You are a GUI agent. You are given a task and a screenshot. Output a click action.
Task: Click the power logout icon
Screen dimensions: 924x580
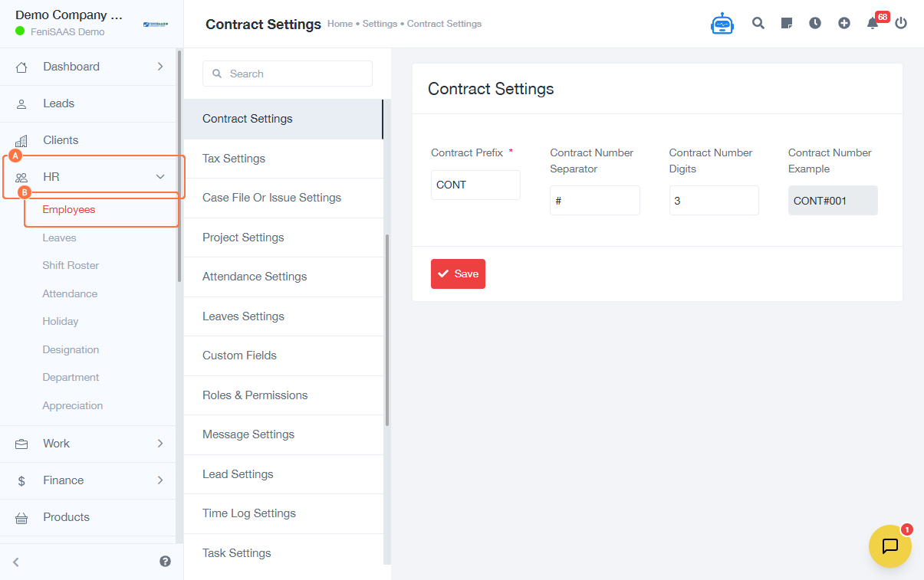click(x=901, y=23)
